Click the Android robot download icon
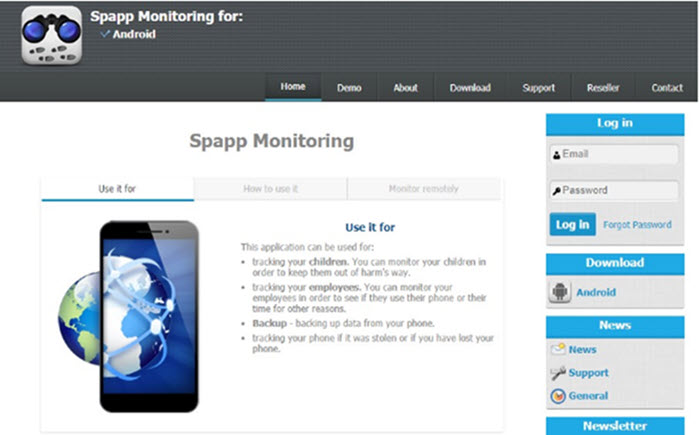This screenshot has width=700, height=435. click(560, 292)
